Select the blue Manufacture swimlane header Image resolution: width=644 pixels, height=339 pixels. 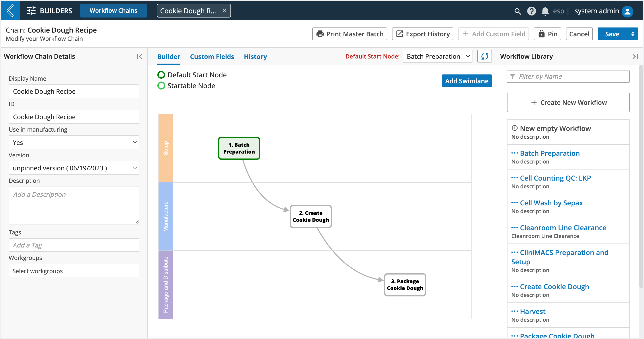click(166, 216)
